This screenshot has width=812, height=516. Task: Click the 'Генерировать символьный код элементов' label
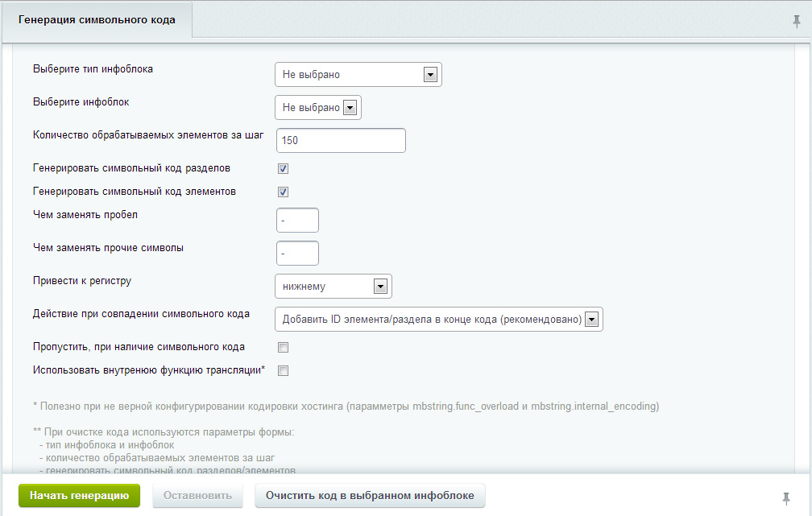[135, 192]
